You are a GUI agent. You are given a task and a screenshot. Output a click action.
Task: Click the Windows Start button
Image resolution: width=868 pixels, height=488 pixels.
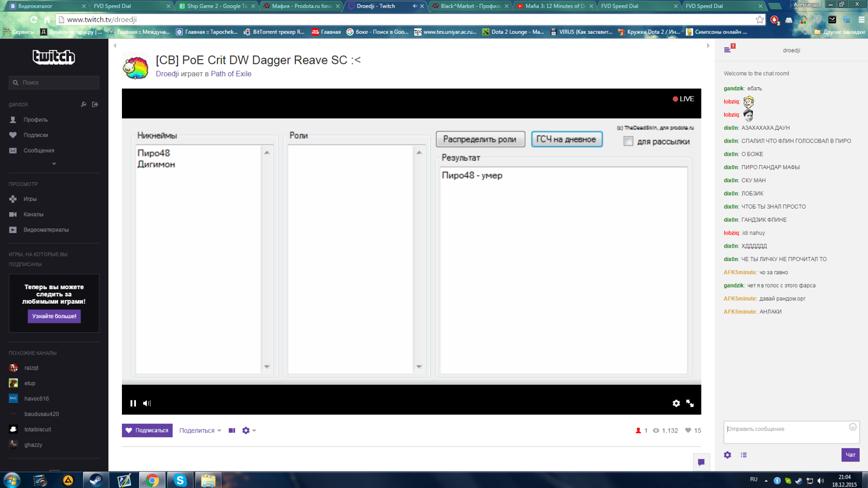tap(12, 480)
